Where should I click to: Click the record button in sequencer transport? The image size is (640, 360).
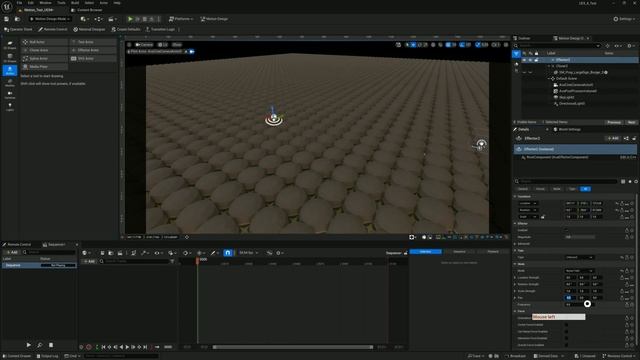(x=89, y=347)
